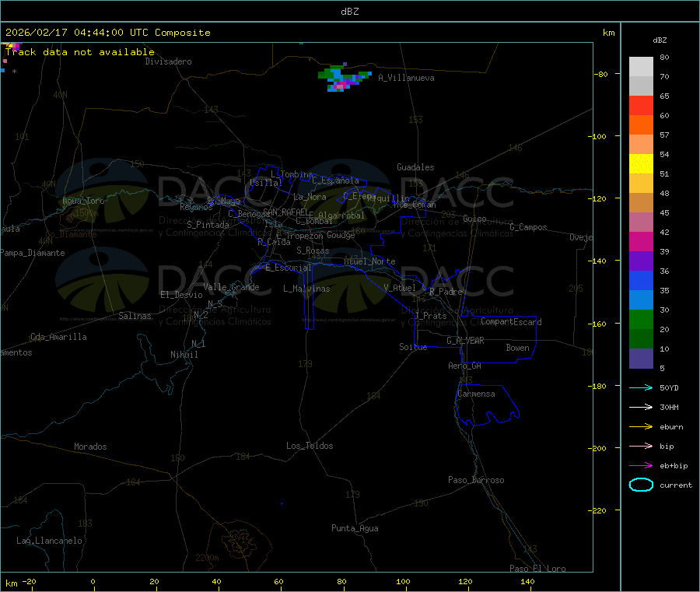The height and width of the screenshot is (592, 700).
Task: Click the G_ALVEAR map label
Action: tap(465, 341)
